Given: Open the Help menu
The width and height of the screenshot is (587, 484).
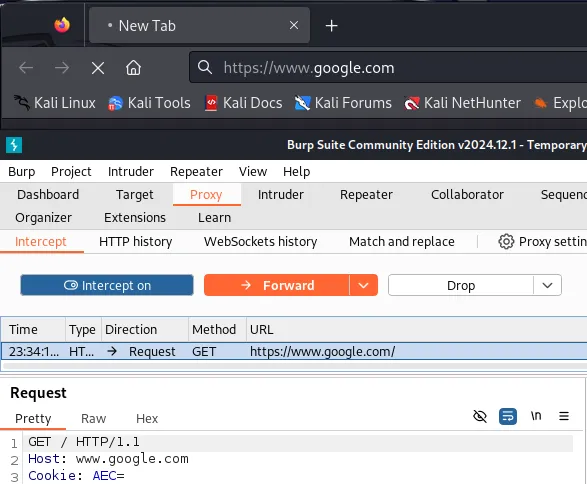Looking at the screenshot, I should [296, 171].
